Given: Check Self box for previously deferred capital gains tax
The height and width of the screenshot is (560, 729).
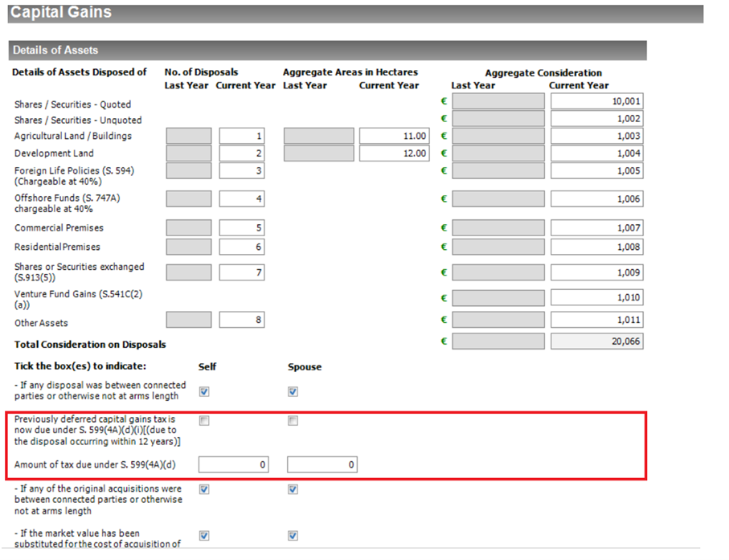Looking at the screenshot, I should pyautogui.click(x=204, y=420).
